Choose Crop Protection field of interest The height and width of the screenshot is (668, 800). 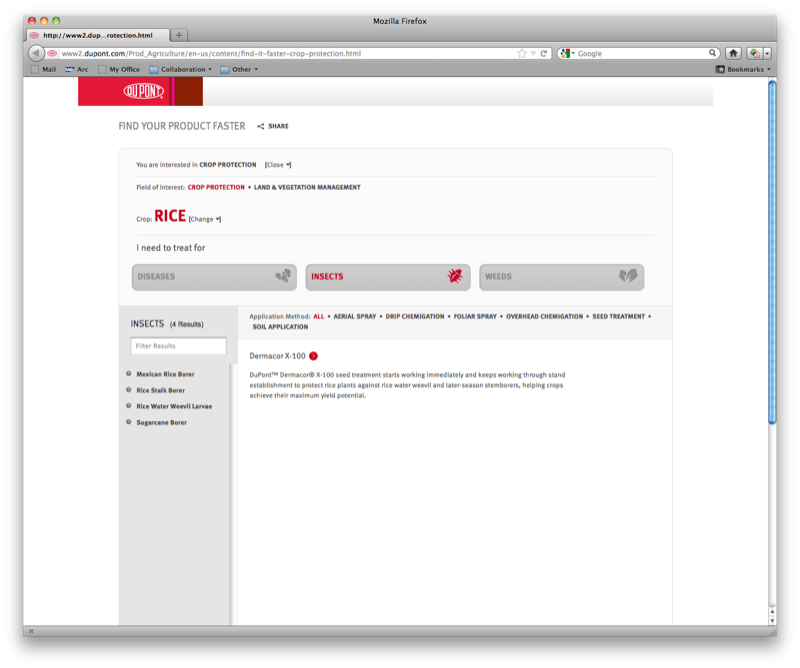tap(216, 188)
